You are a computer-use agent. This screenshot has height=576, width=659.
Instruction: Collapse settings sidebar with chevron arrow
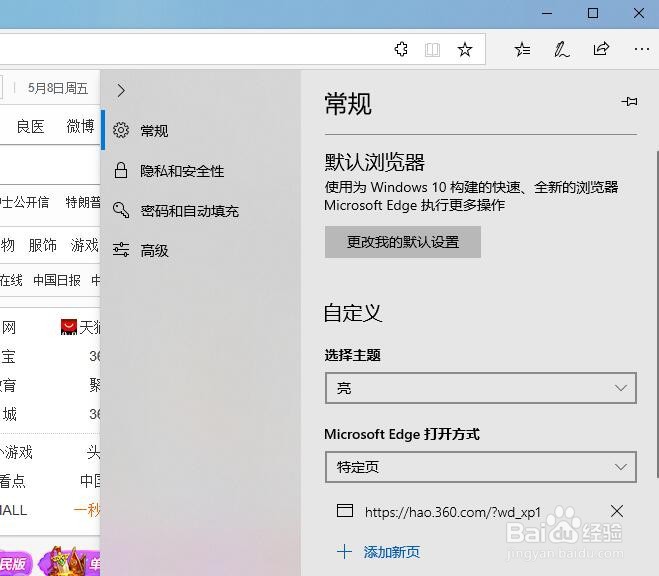coord(121,90)
